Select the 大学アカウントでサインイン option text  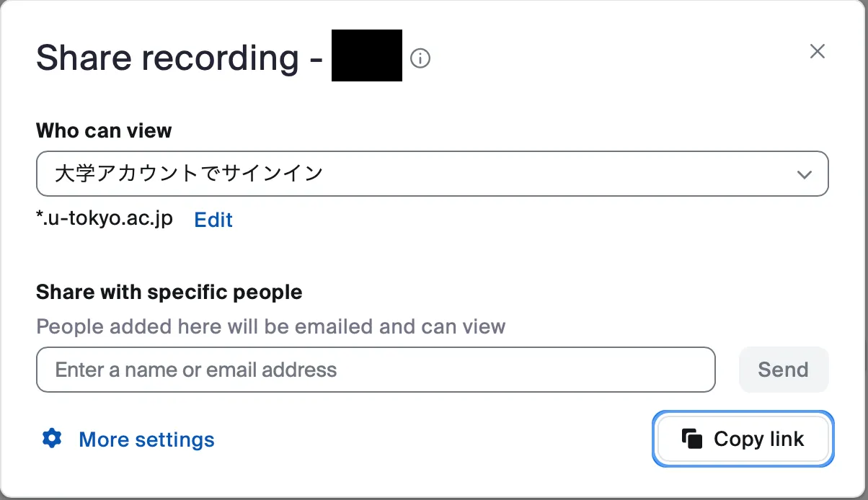click(189, 174)
